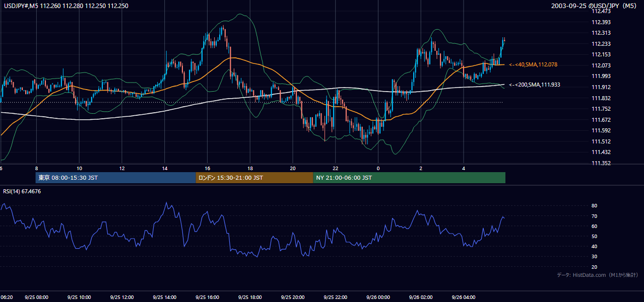The image size is (644, 302).
Task: Click hour marker 10 under the price chart
Action: pos(79,168)
